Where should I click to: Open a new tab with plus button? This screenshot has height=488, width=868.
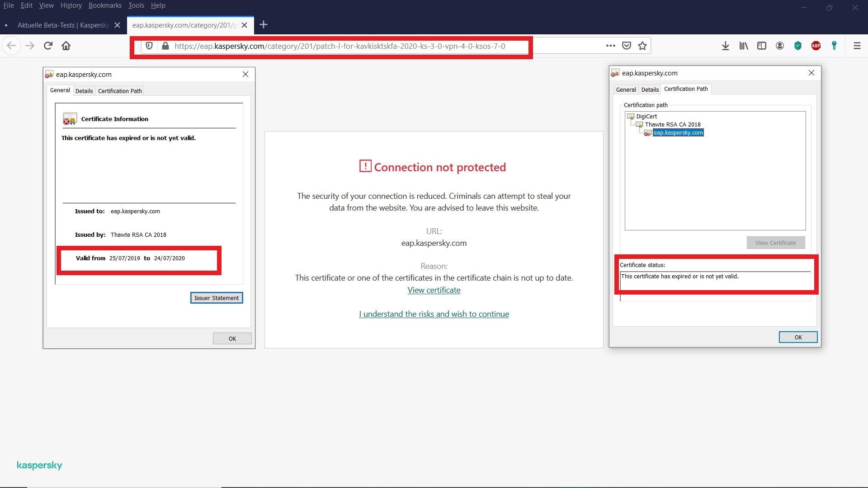click(x=264, y=25)
